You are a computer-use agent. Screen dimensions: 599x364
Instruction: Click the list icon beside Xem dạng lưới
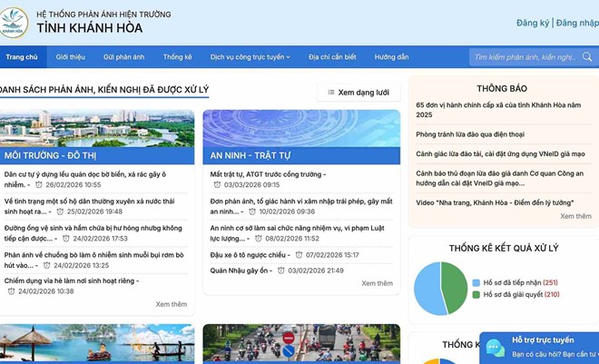tap(330, 93)
